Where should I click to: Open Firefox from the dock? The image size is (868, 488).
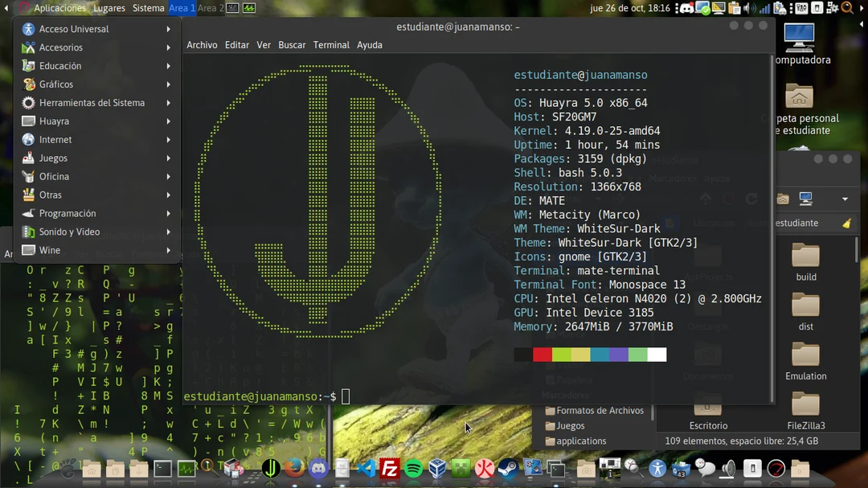293,468
